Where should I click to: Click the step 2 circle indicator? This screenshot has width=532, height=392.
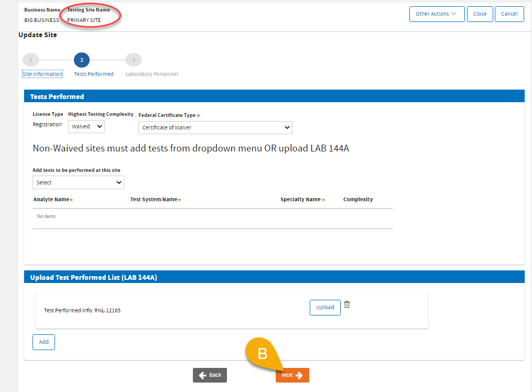tap(82, 60)
